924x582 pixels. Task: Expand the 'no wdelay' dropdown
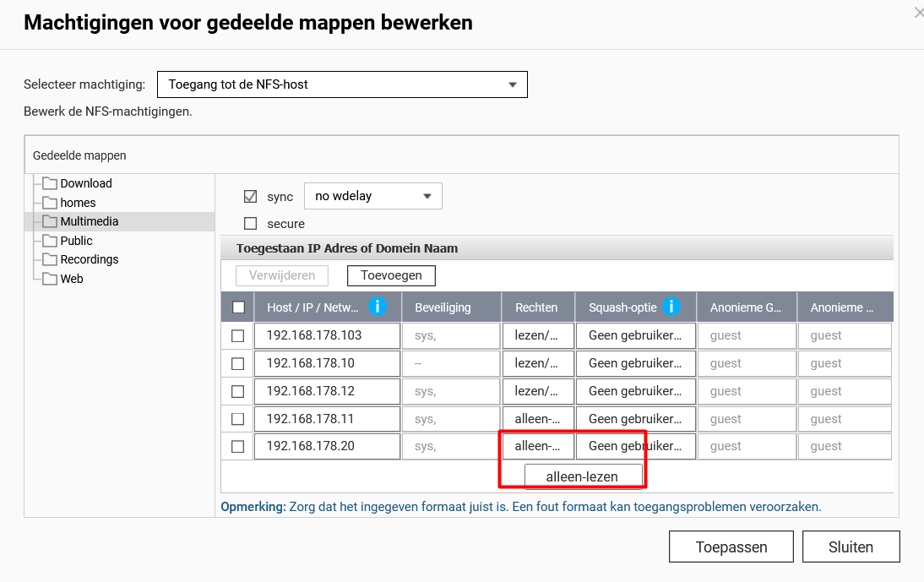coord(372,196)
